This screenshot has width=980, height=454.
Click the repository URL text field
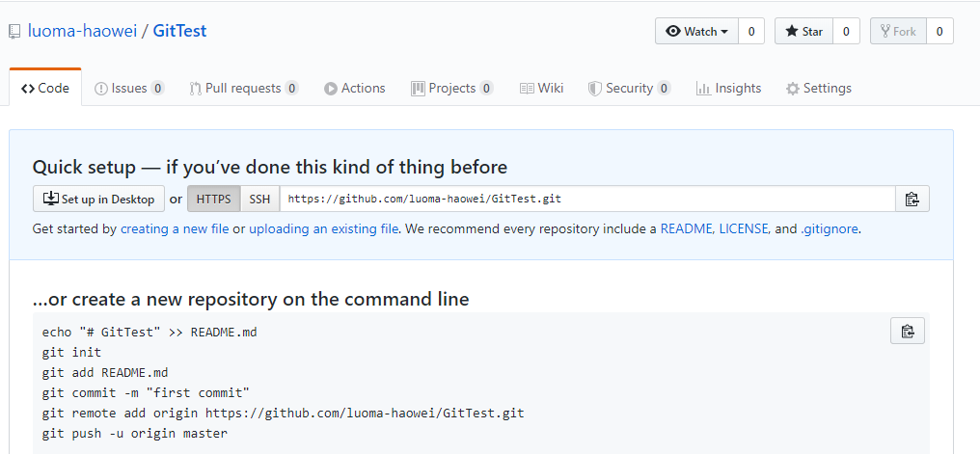(587, 200)
